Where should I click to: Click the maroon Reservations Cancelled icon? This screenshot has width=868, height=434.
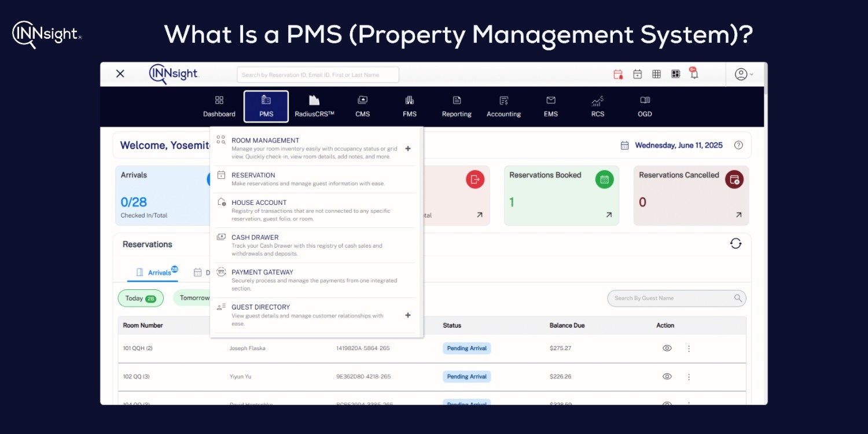coord(734,179)
